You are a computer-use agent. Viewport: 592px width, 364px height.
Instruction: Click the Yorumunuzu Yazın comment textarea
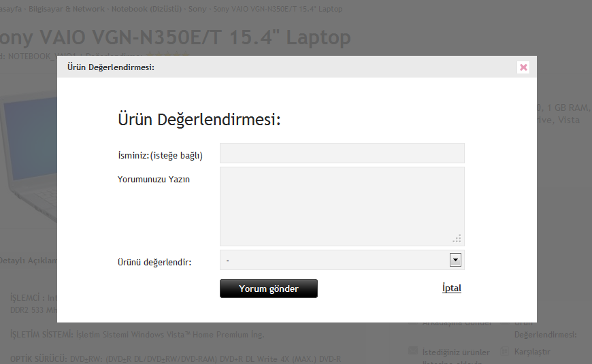tap(342, 205)
